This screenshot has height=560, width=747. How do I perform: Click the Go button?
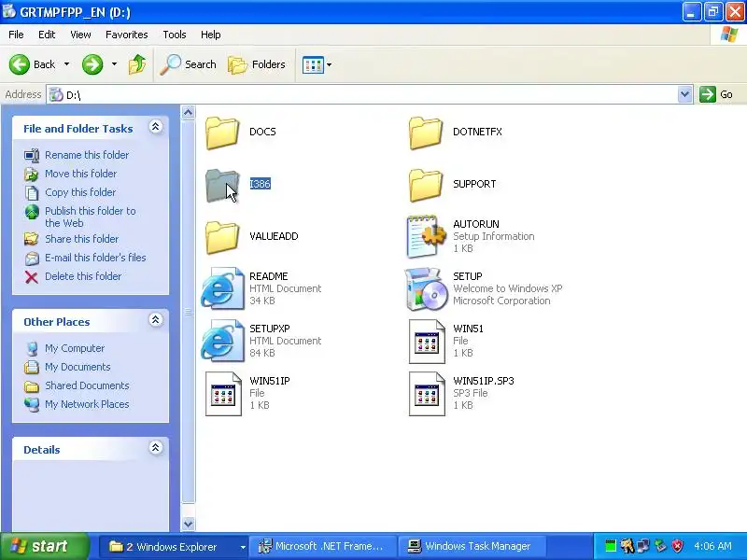pos(717,94)
